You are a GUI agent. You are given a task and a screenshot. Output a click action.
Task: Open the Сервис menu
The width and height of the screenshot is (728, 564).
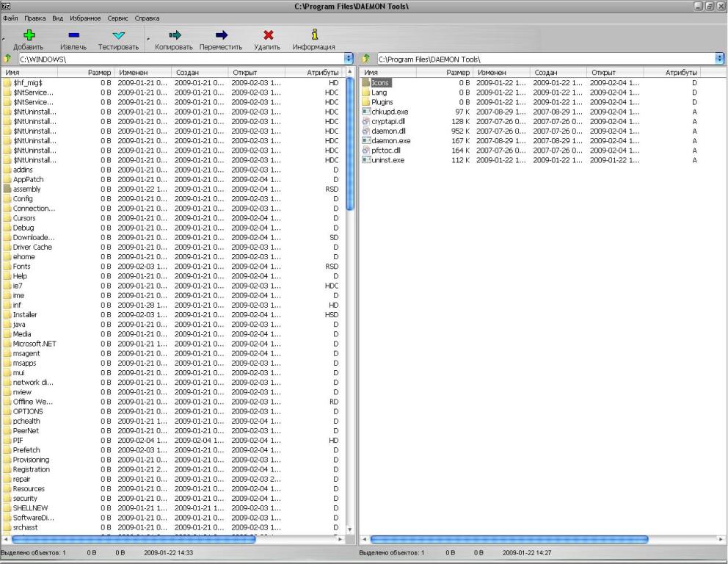tap(117, 18)
